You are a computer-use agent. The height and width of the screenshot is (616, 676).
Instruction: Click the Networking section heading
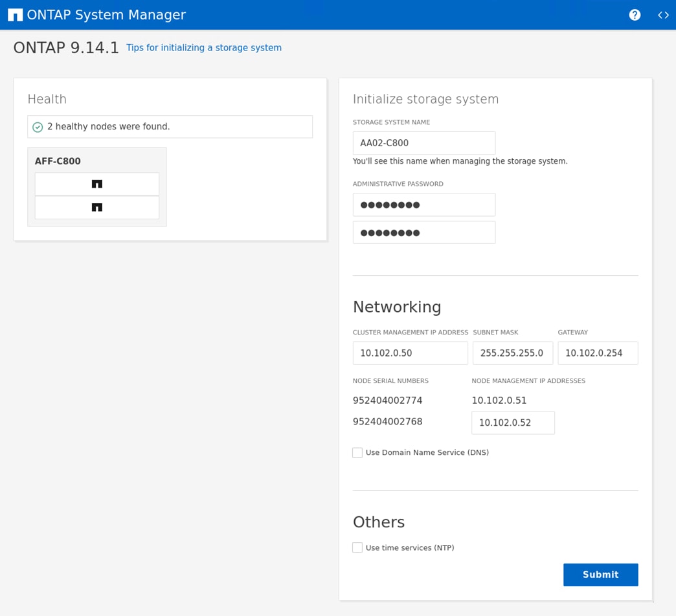pyautogui.click(x=397, y=307)
